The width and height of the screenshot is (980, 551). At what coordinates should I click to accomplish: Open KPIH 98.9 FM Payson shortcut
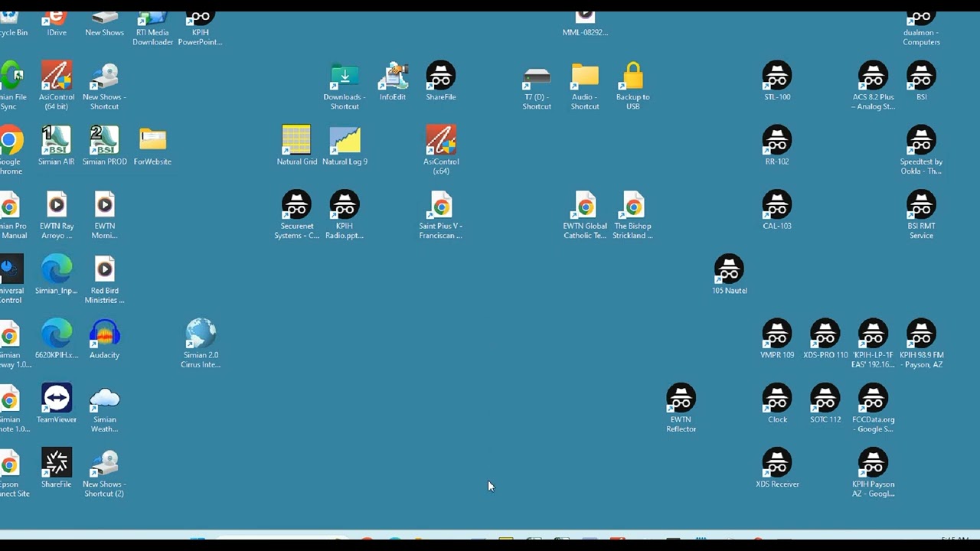921,344
